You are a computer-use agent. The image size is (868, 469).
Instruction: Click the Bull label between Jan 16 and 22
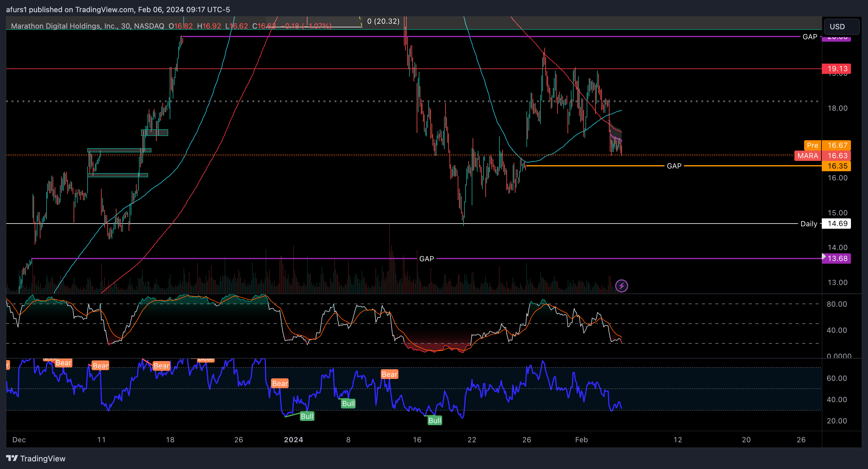(435, 420)
